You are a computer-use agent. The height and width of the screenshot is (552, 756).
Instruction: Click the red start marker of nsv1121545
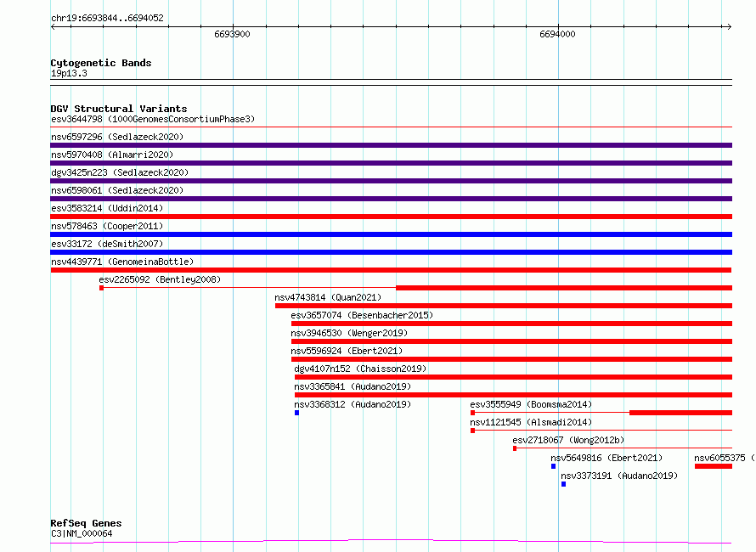pyautogui.click(x=472, y=431)
